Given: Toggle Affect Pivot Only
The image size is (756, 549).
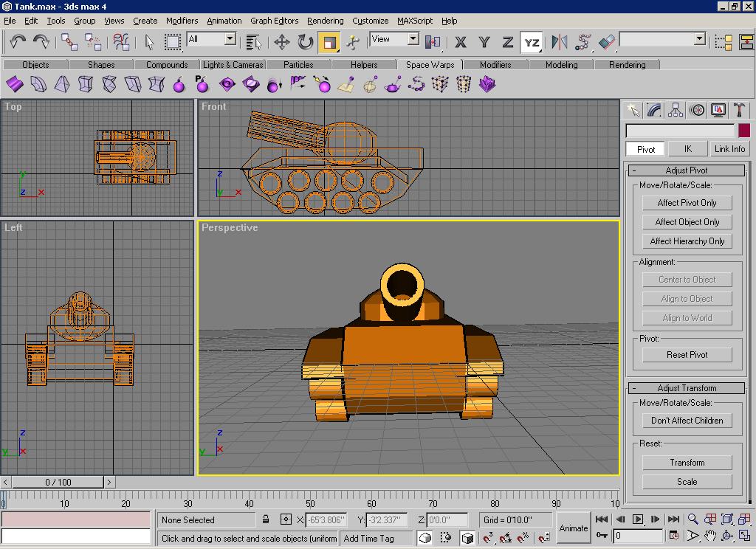Looking at the screenshot, I should [x=687, y=203].
